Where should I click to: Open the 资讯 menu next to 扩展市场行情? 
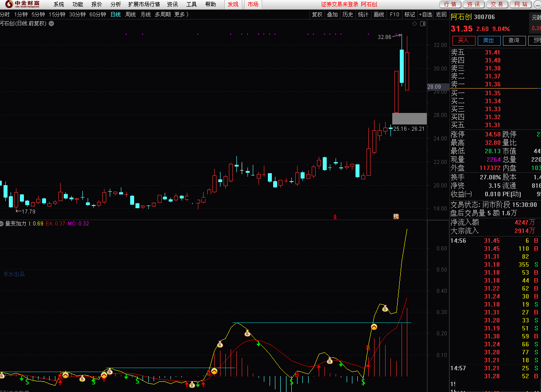tap(172, 4)
